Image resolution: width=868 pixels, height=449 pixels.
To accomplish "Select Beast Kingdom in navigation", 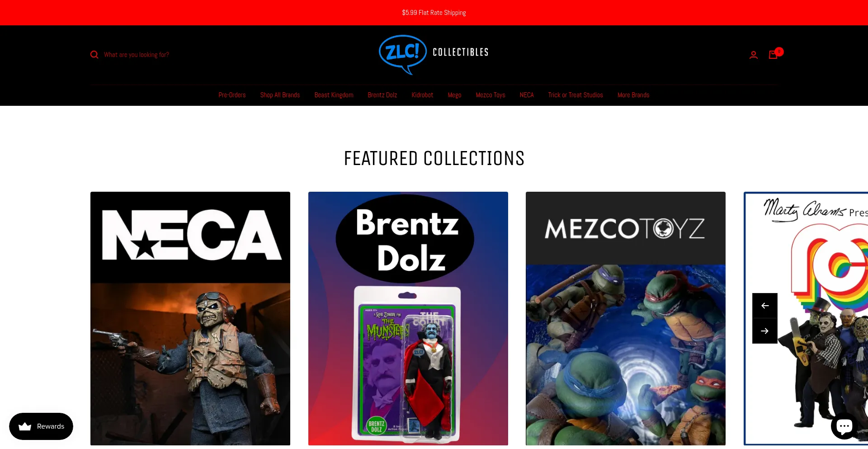I will click(334, 95).
